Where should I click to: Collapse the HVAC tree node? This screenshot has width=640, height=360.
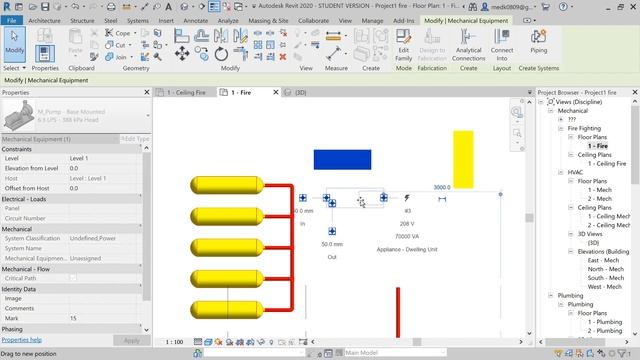coord(560,172)
